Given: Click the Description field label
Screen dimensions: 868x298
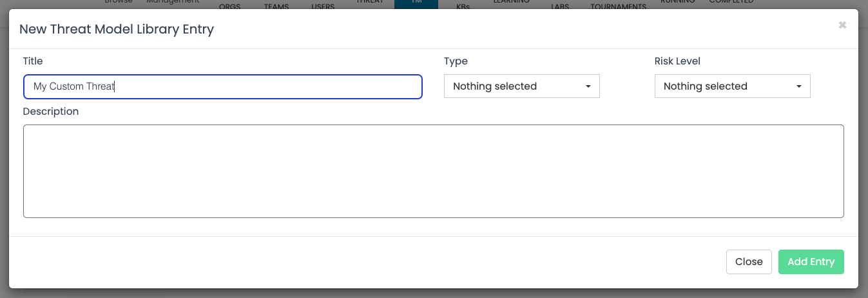Looking at the screenshot, I should (x=51, y=112).
